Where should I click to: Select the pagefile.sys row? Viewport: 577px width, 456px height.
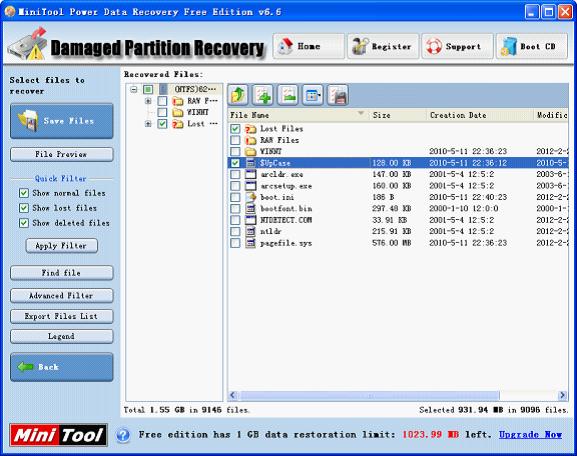coord(398,243)
